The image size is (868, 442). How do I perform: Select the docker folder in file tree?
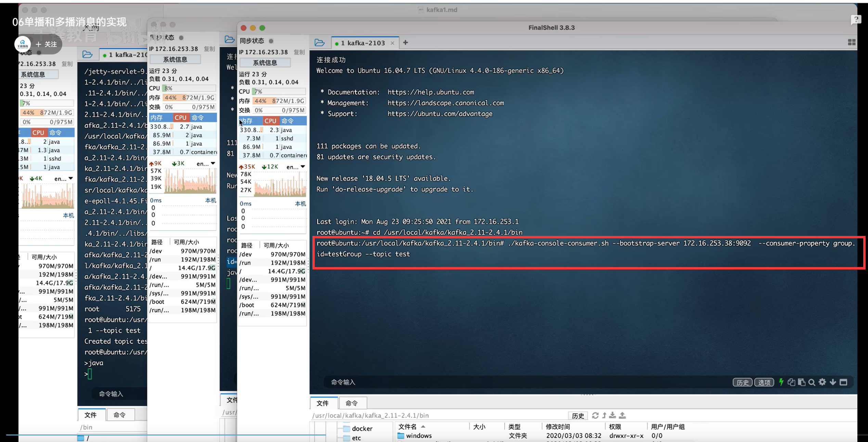[362, 429]
